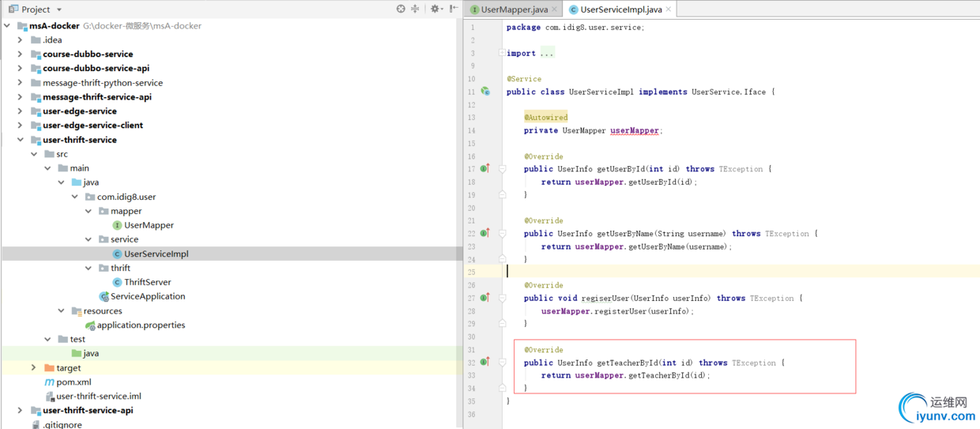Image resolution: width=980 pixels, height=429 pixels.
Task: Click UserService.Iface in class declaration
Action: click(x=729, y=92)
